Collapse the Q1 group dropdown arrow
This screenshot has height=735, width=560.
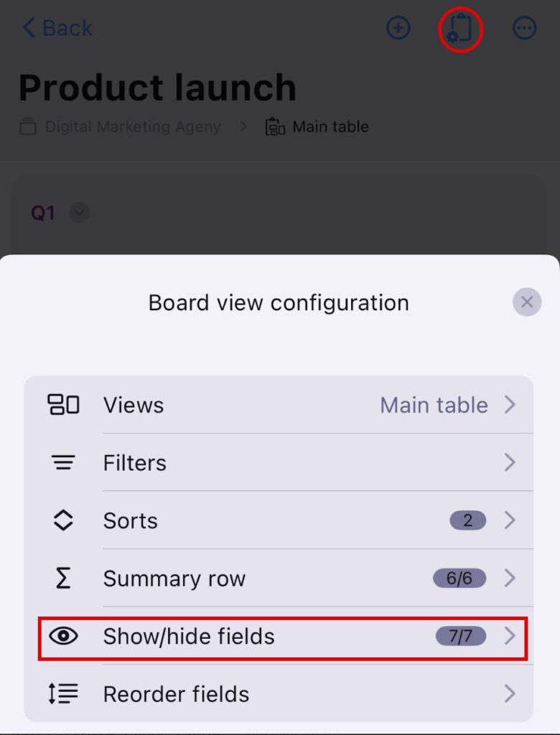80,213
